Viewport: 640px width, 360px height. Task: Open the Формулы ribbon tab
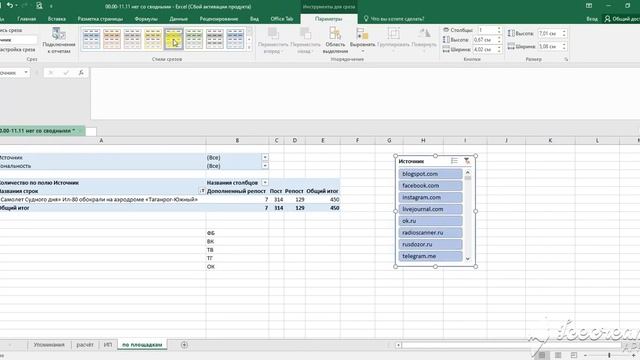point(146,19)
